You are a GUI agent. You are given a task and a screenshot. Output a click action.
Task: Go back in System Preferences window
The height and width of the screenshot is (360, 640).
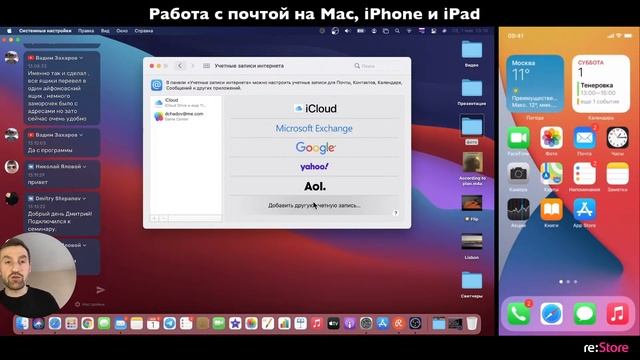pos(180,66)
